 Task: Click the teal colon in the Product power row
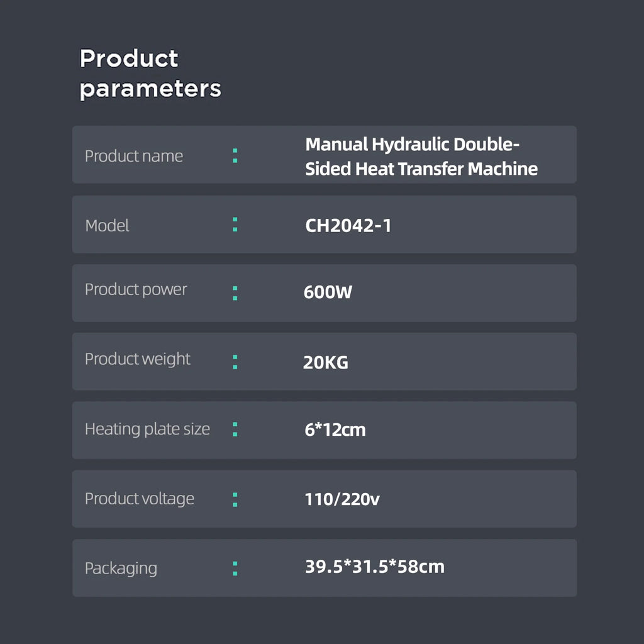(x=235, y=293)
